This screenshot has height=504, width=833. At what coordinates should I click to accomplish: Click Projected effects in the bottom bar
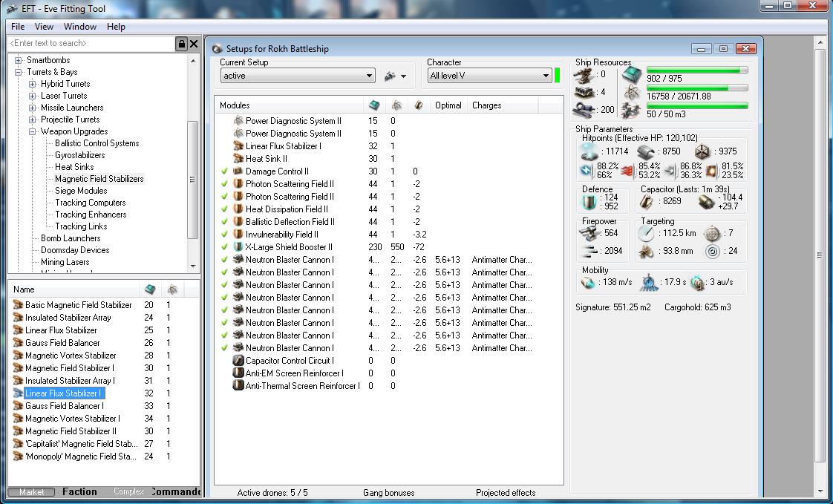(x=506, y=493)
